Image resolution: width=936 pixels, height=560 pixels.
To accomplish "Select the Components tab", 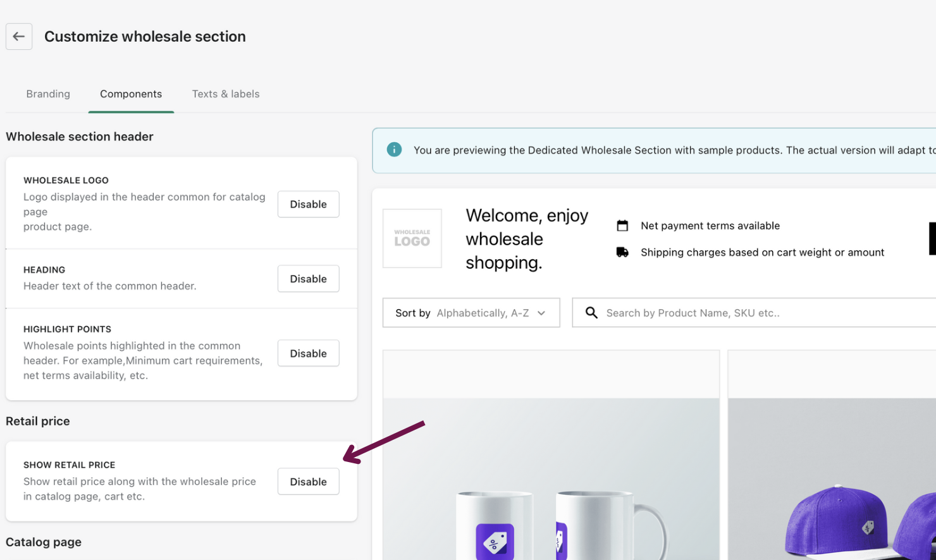I will tap(131, 94).
